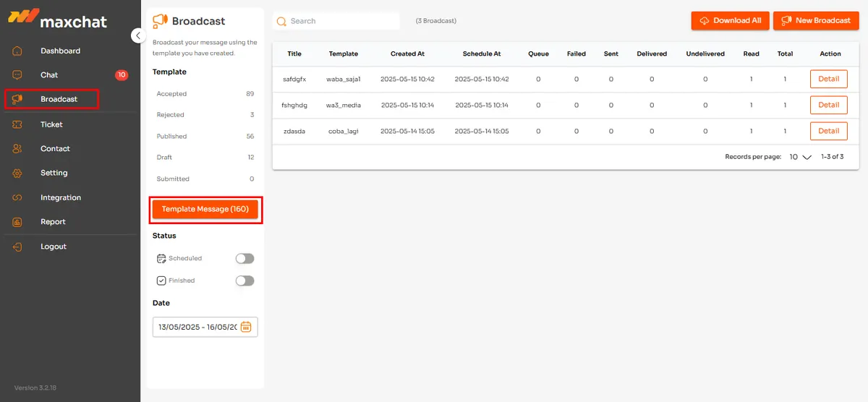The image size is (868, 402).
Task: Click the Dashboard home icon in sidebar
Action: (17, 51)
